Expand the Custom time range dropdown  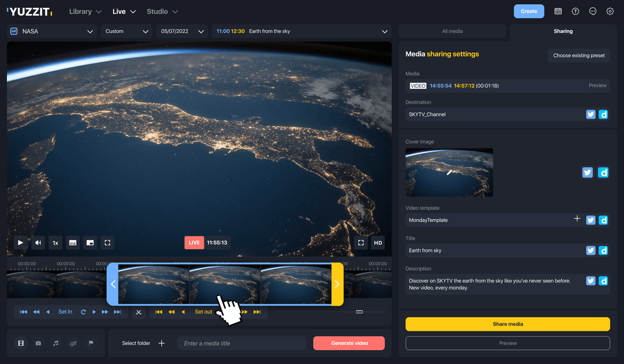click(x=126, y=31)
